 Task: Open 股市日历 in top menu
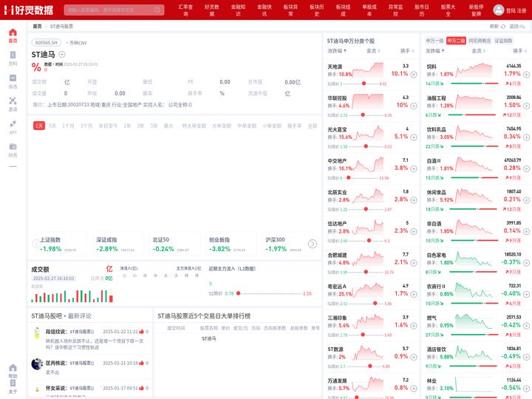422,10
